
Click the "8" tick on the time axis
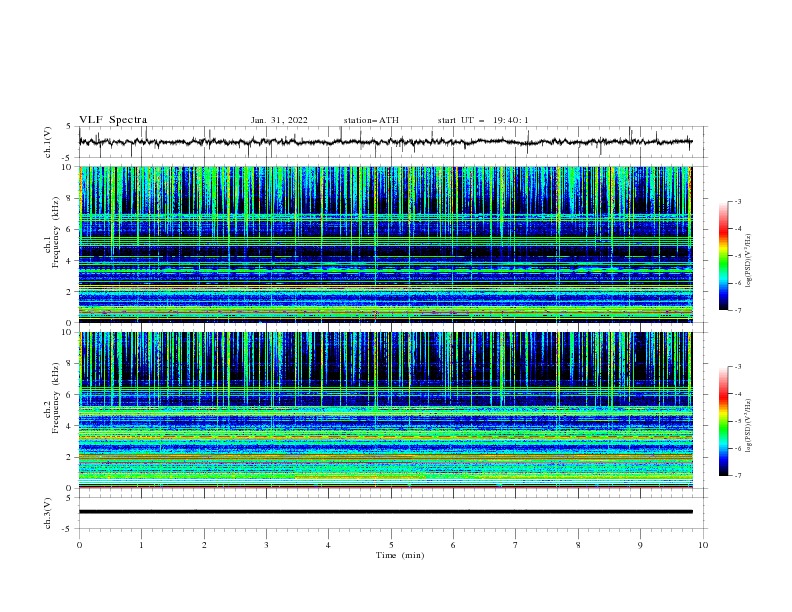[578, 545]
